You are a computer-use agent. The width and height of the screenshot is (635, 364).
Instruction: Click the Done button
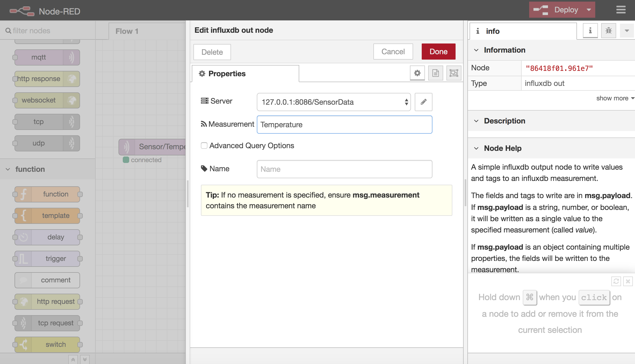[438, 52]
